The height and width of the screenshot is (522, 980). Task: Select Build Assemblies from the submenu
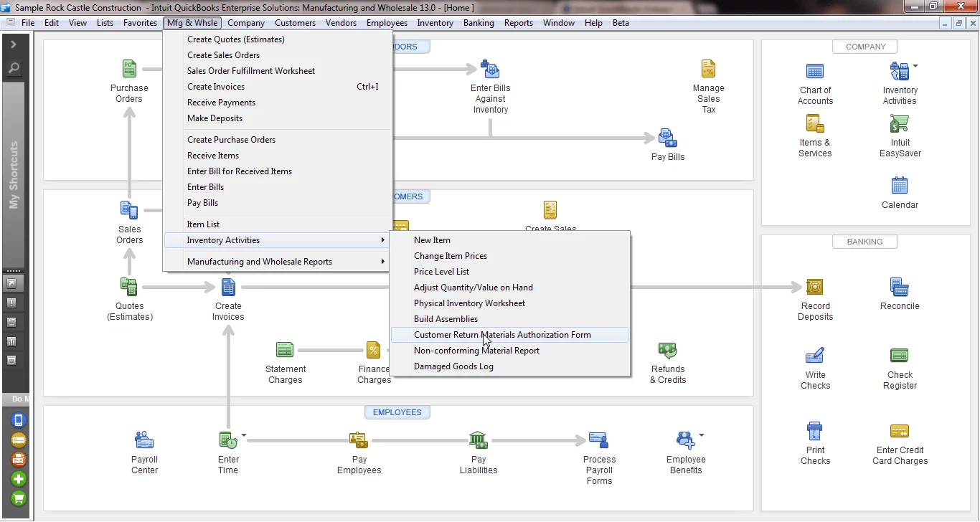[x=446, y=318]
